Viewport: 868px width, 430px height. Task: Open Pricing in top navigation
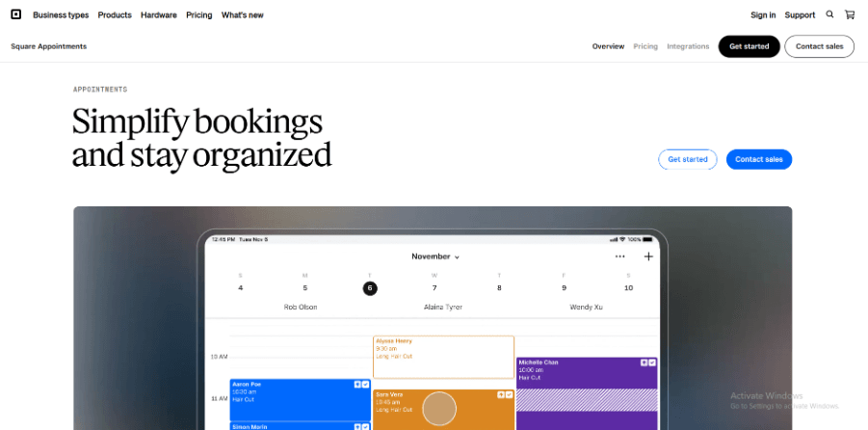[199, 15]
